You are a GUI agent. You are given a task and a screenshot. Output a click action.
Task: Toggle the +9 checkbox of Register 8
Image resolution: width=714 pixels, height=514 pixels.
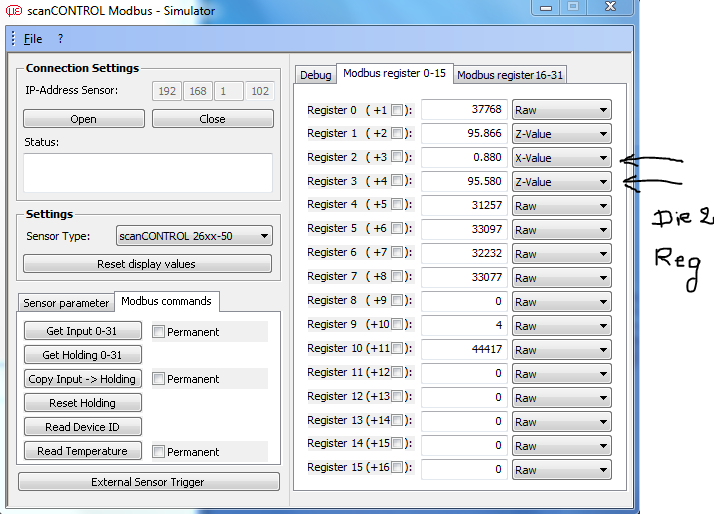(x=397, y=300)
